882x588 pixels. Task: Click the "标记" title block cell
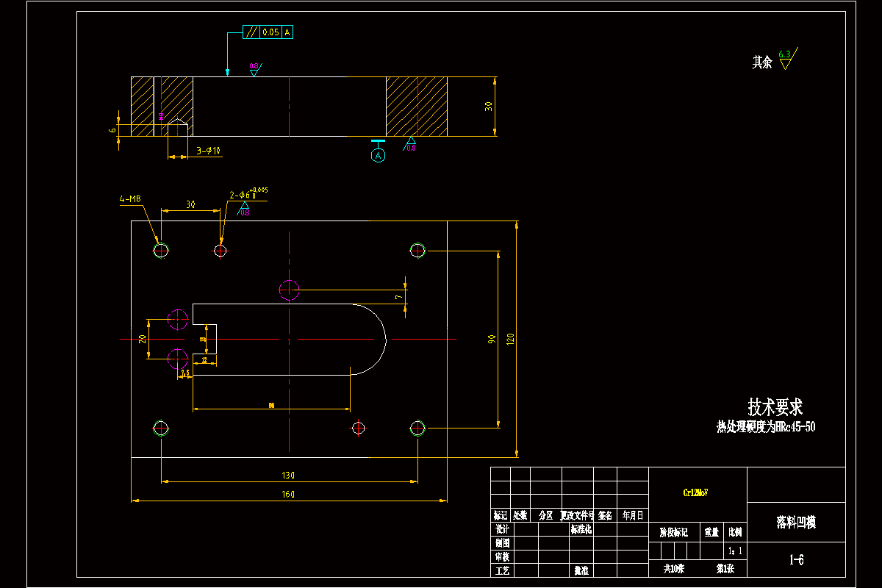tap(501, 516)
